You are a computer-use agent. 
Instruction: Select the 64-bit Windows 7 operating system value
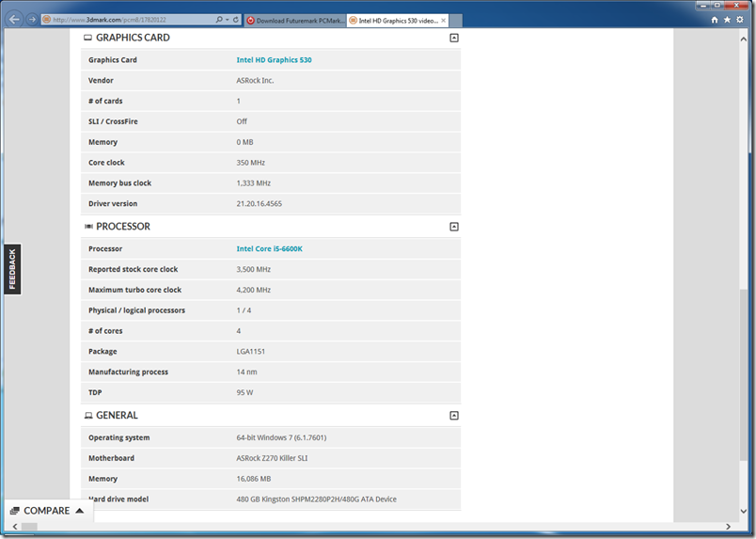pos(281,437)
